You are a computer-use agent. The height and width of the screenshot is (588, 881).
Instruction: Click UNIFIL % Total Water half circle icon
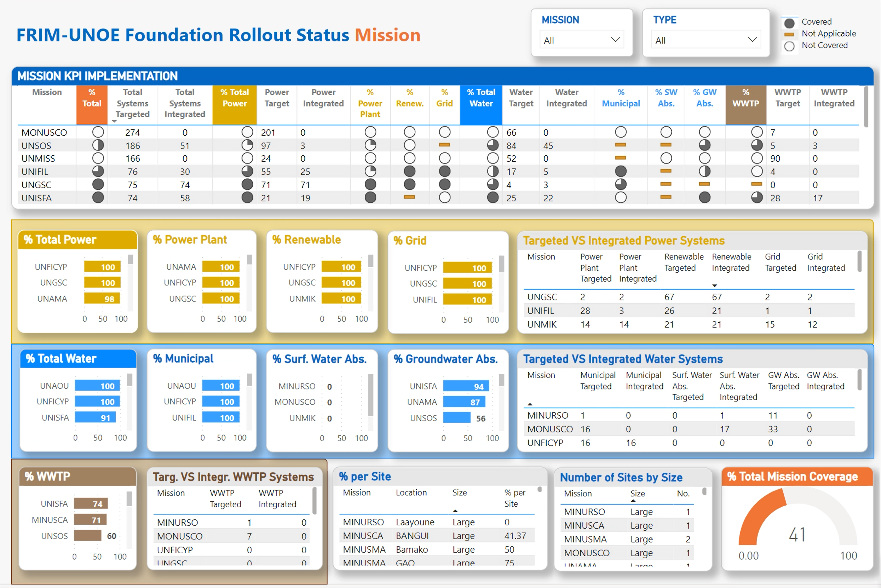point(493,171)
